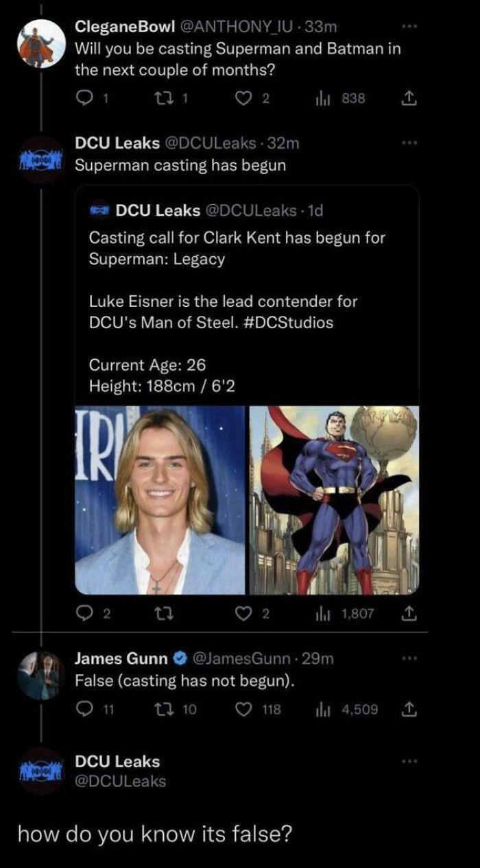480x868 pixels.
Task: Open more options on James Gunn's tweet
Action: [x=410, y=658]
